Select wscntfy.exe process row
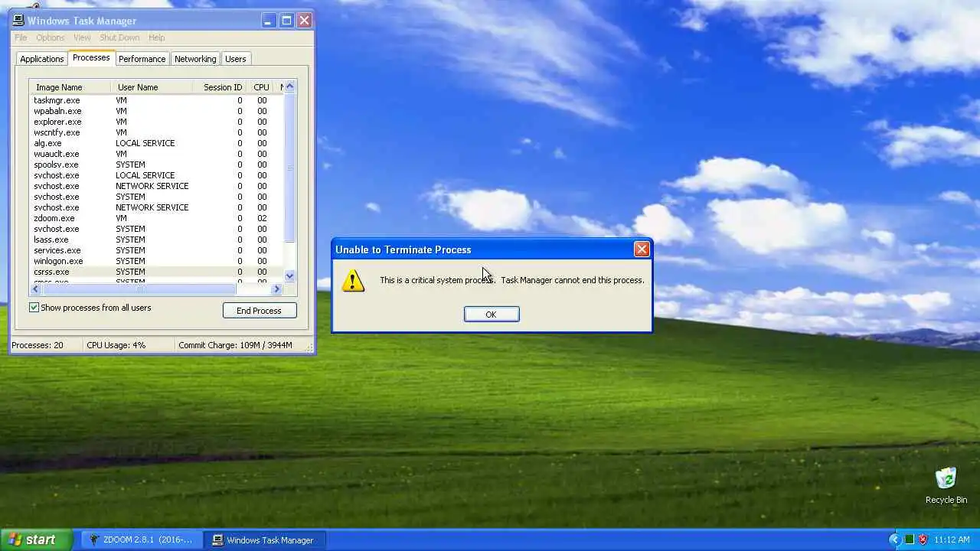Screen dimensions: 980x551 pos(156,132)
